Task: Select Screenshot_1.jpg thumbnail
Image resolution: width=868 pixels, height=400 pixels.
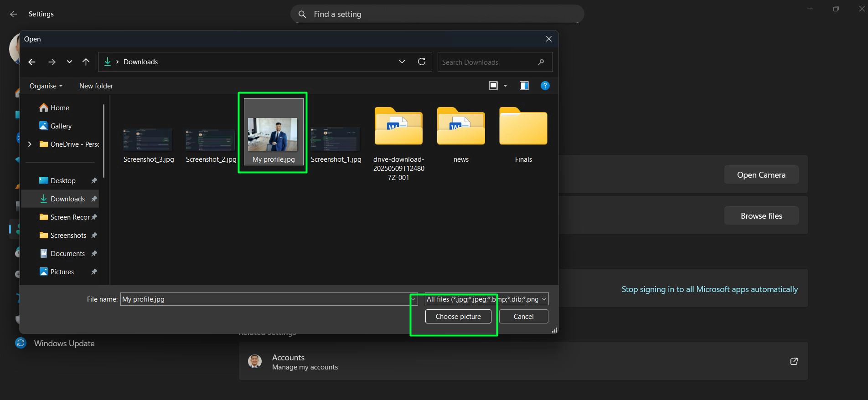Action: click(336, 139)
